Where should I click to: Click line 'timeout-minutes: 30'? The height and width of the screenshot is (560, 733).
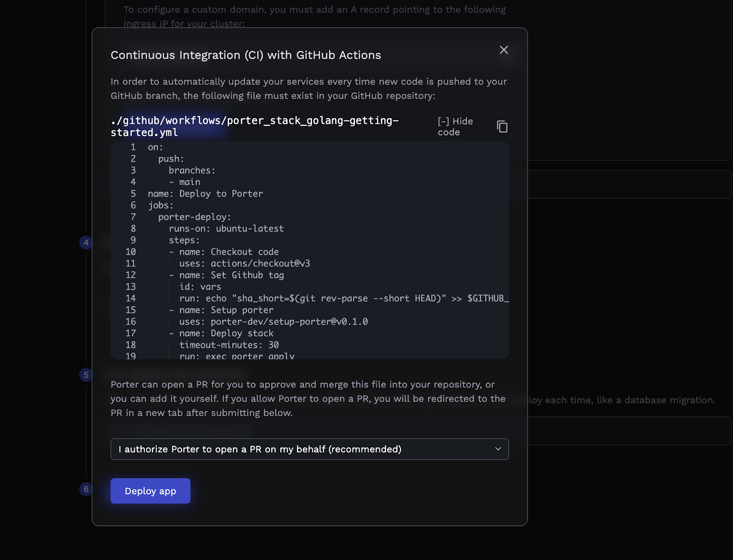(229, 345)
